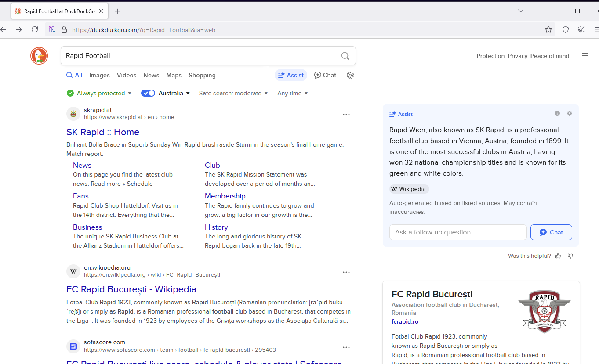Give thumbs up to Assist answer
The image size is (599, 364).
click(x=558, y=256)
